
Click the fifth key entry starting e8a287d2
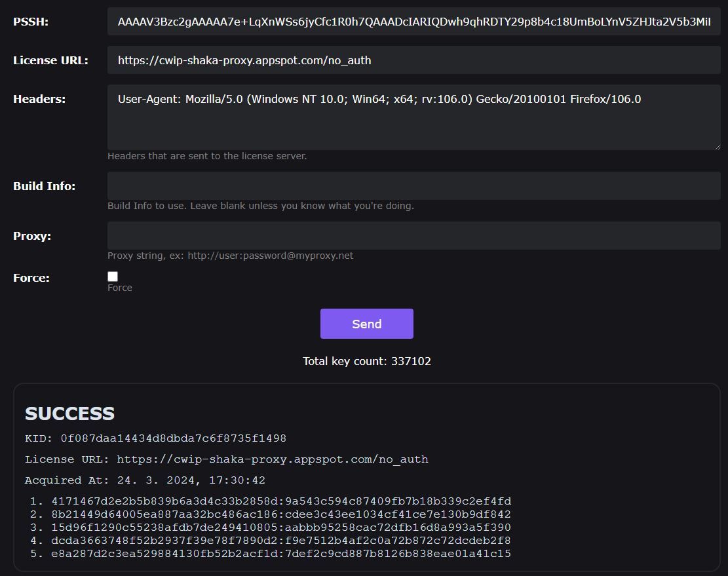pos(281,554)
